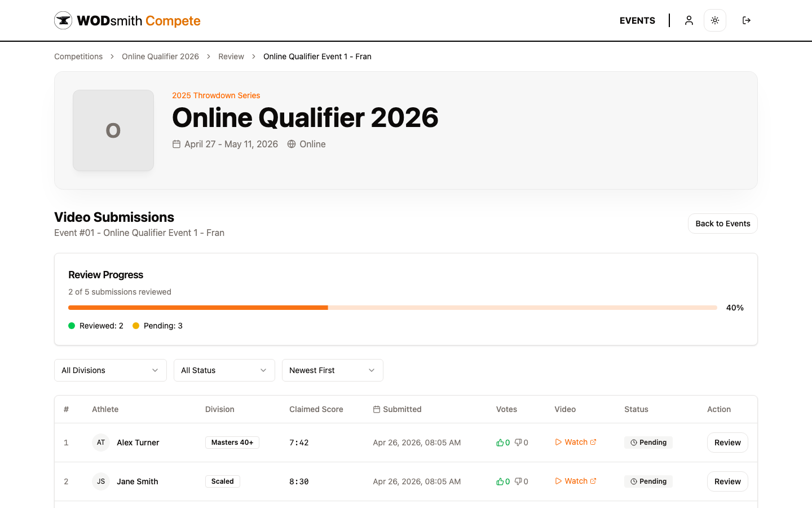Viewport: 812px width, 508px height.
Task: Click the Online Qualifier Event 1 - Fran breadcrumb
Action: coord(317,56)
